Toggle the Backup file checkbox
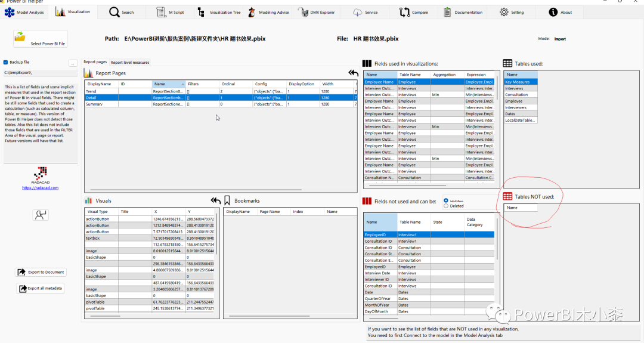 point(6,63)
